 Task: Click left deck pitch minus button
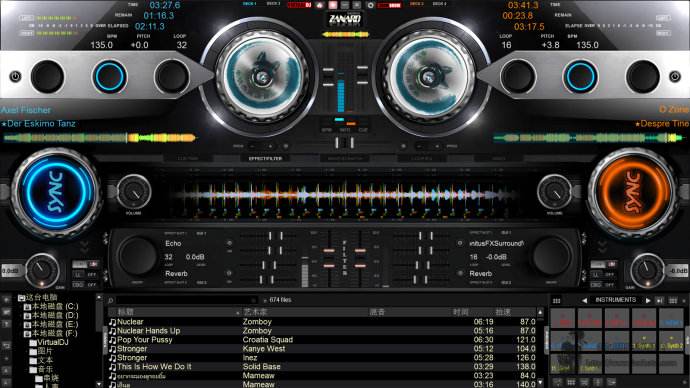pyautogui.click(x=253, y=146)
